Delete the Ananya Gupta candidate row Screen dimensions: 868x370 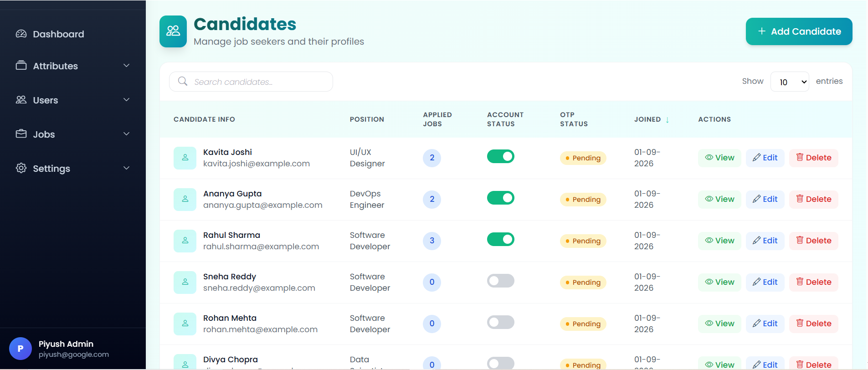[813, 199]
